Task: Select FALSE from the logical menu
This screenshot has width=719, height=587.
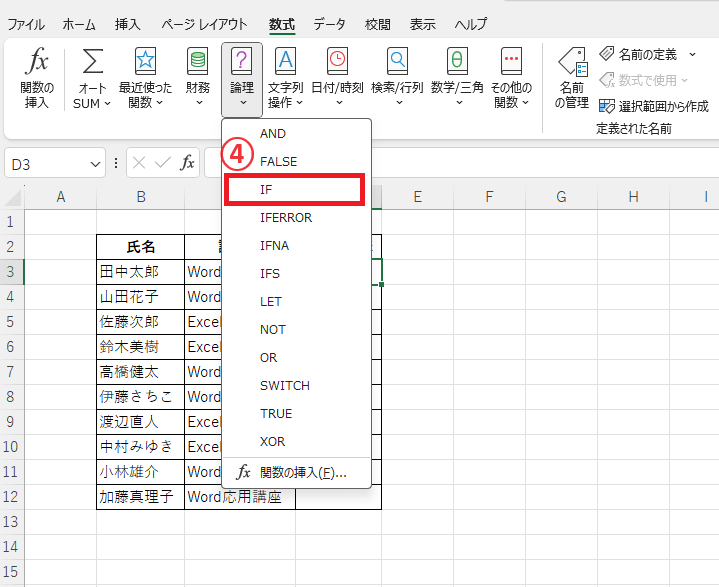Action: (296, 161)
